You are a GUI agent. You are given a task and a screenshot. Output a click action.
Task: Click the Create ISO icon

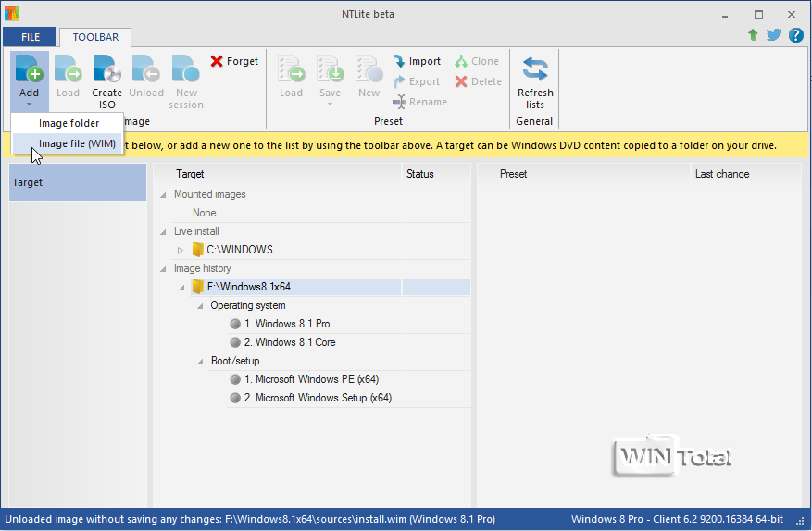coord(106,68)
